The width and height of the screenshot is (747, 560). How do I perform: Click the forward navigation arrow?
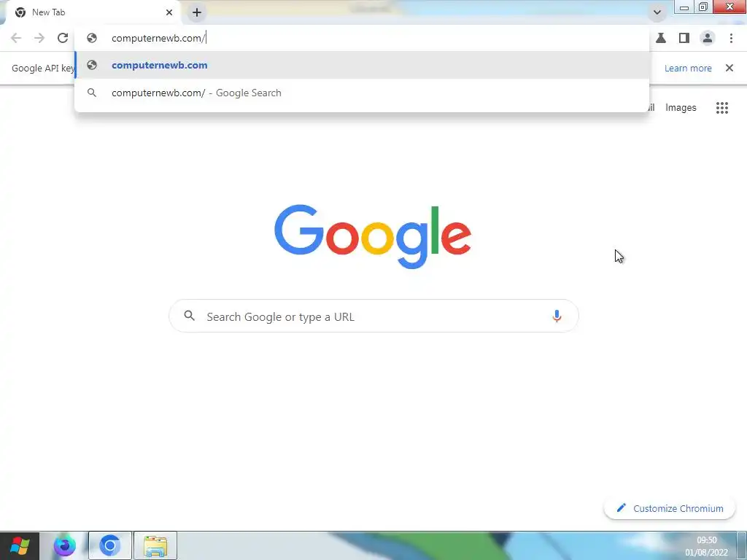pyautogui.click(x=39, y=38)
